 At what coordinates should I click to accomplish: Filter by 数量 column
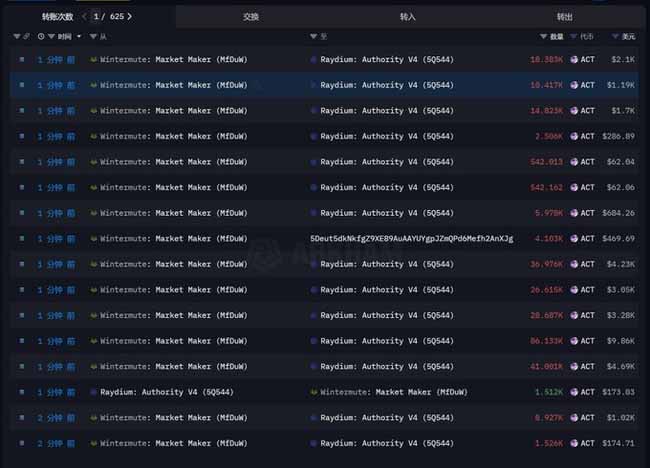(x=543, y=37)
